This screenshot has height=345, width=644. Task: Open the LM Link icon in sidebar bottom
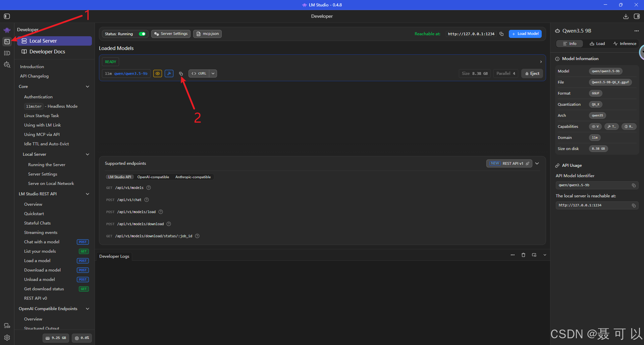(x=7, y=326)
